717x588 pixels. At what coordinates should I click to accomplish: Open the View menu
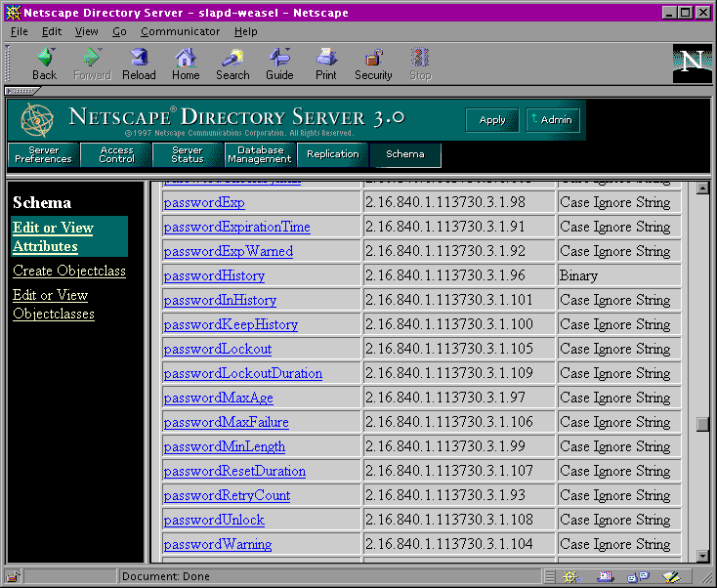[x=87, y=31]
